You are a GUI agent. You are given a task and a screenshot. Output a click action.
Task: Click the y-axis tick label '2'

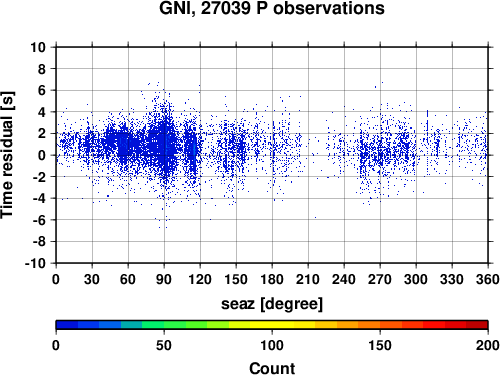pos(42,134)
